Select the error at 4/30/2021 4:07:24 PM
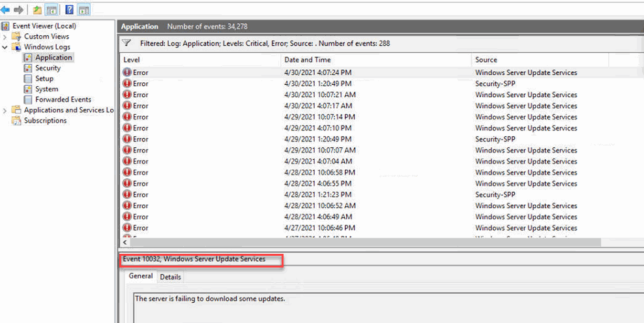The height and width of the screenshot is (323, 644). (x=381, y=72)
